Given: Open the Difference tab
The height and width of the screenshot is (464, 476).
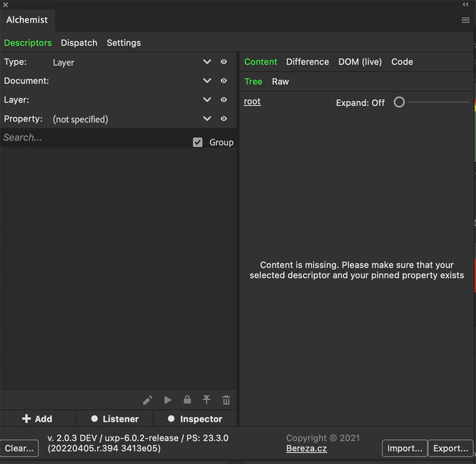Looking at the screenshot, I should click(307, 62).
